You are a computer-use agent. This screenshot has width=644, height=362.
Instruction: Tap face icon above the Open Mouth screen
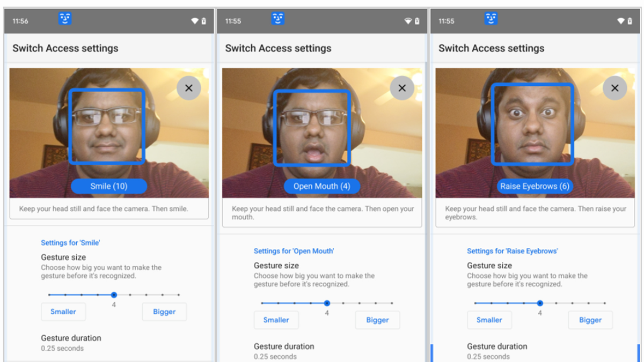coord(278,19)
